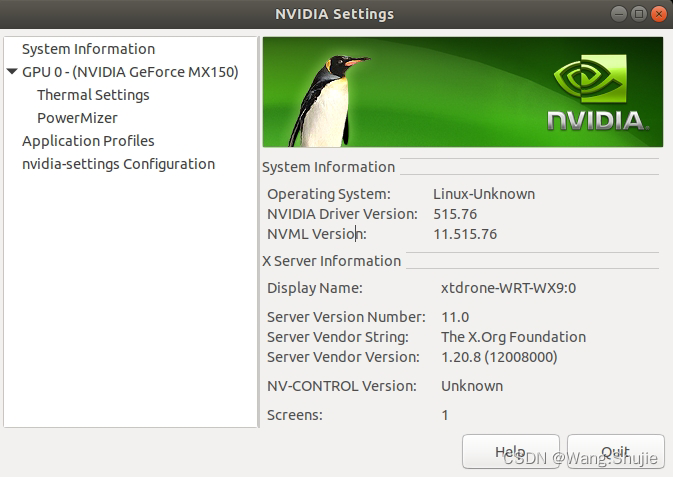This screenshot has height=477, width=673.
Task: Click the Server Vendor String label
Action: (338, 337)
